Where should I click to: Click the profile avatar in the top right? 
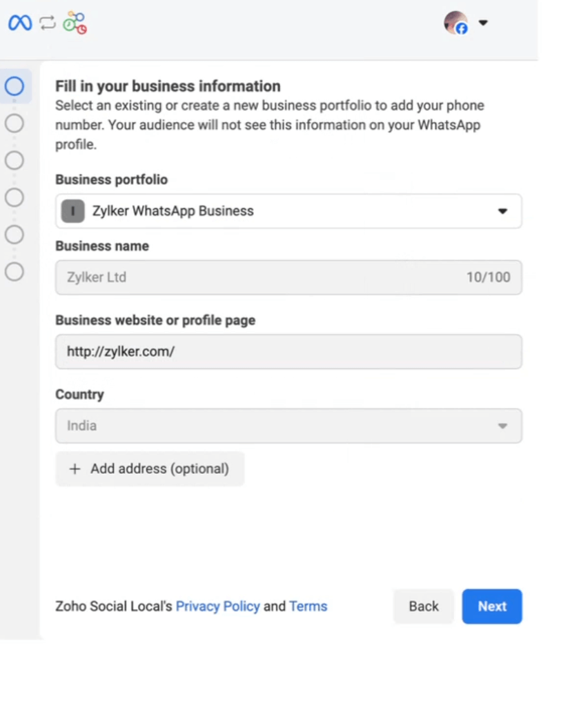point(455,22)
